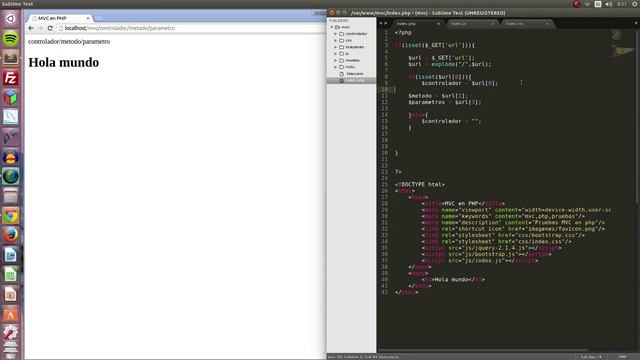640x360 pixels.
Task: Expand the controlador folder in sidebar
Action: coord(336,34)
